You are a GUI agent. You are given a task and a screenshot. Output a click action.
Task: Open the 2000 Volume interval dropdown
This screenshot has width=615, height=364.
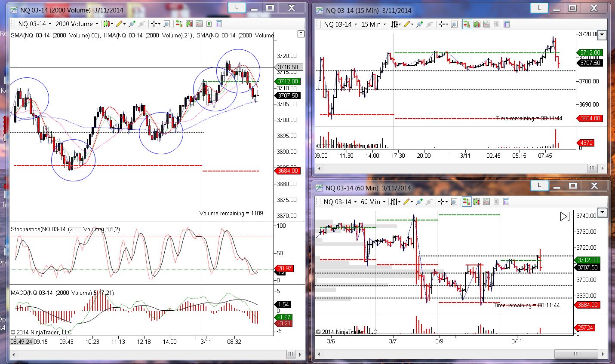pyautogui.click(x=77, y=24)
